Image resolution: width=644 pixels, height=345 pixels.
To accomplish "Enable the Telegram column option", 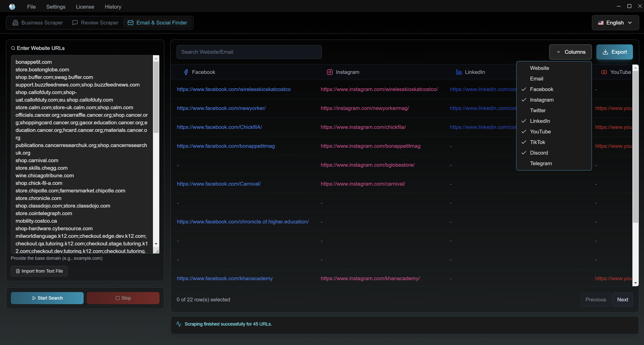I will pos(541,163).
